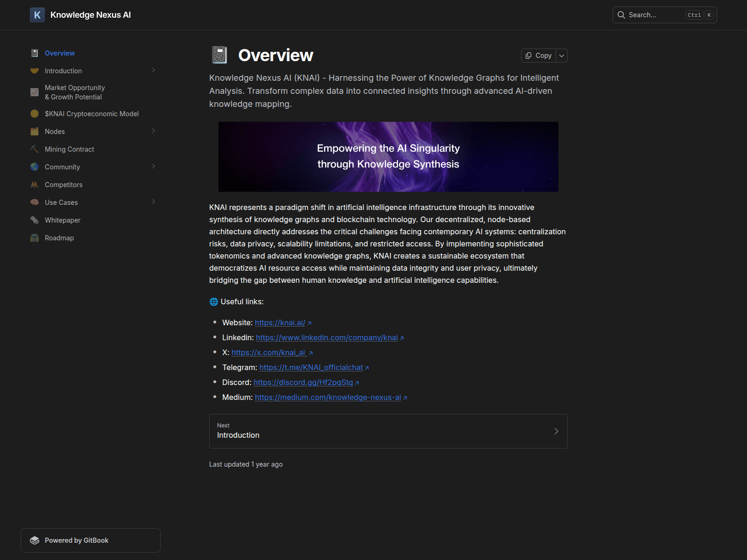Expand the Use Cases section chevron
This screenshot has width=747, height=560.
pyautogui.click(x=154, y=202)
